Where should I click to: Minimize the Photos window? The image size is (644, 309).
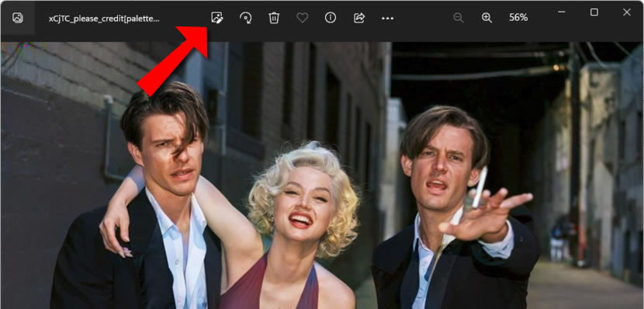[x=562, y=12]
